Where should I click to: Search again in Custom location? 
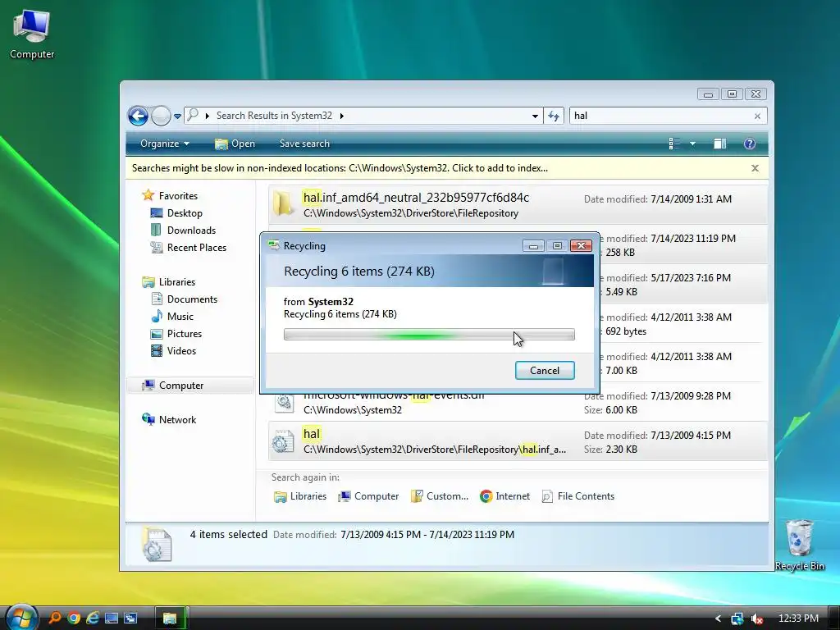pos(440,496)
